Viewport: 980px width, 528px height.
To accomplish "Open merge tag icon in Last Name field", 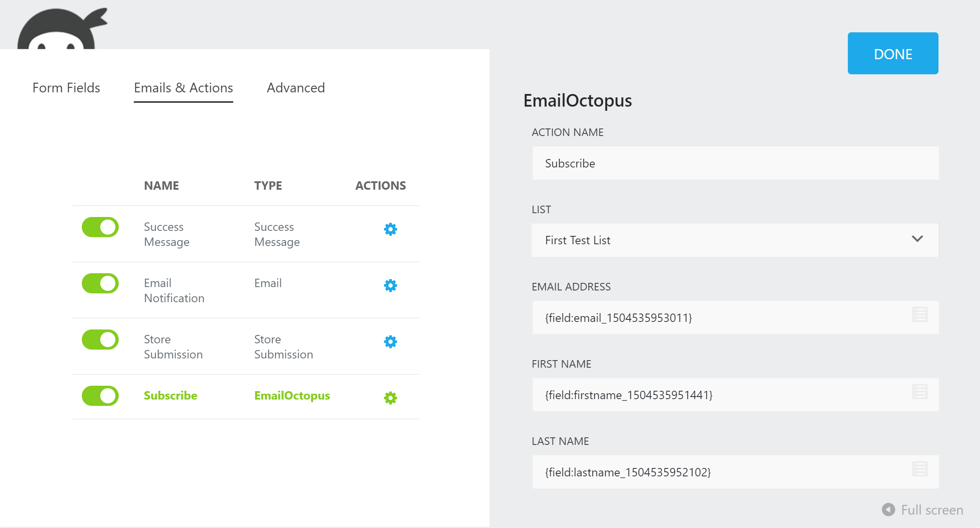I will 920,469.
